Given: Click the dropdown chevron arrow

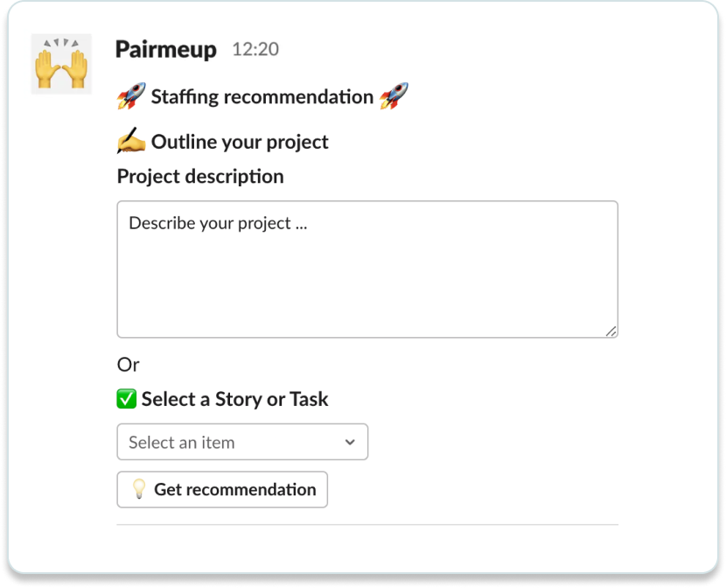Looking at the screenshot, I should (350, 442).
